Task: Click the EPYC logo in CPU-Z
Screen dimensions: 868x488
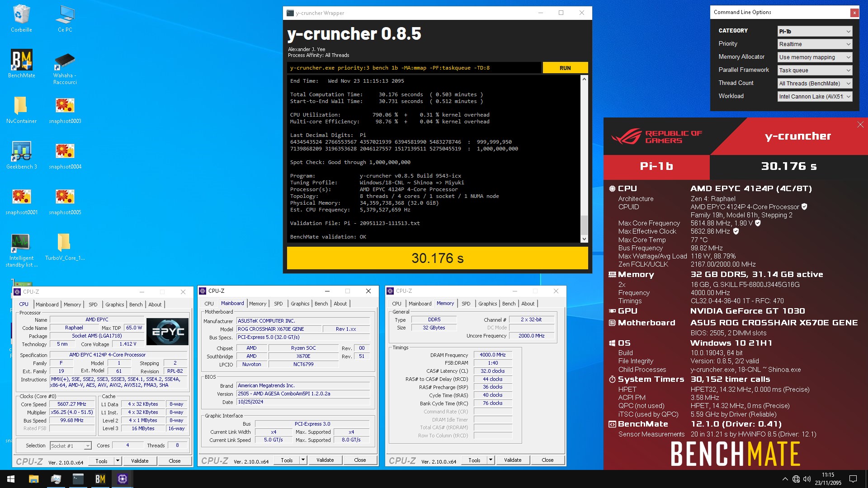Action: coord(167,332)
